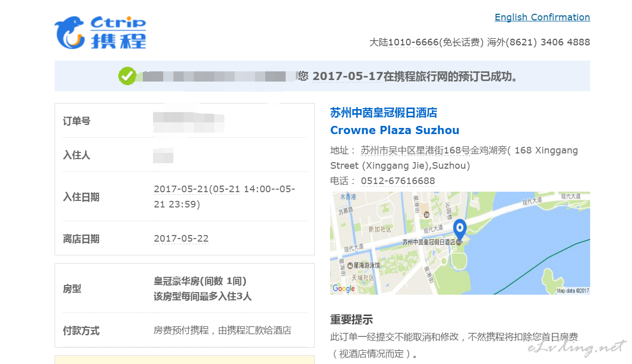Click the overseas number (8621) 3406 4888

pyautogui.click(x=547, y=42)
